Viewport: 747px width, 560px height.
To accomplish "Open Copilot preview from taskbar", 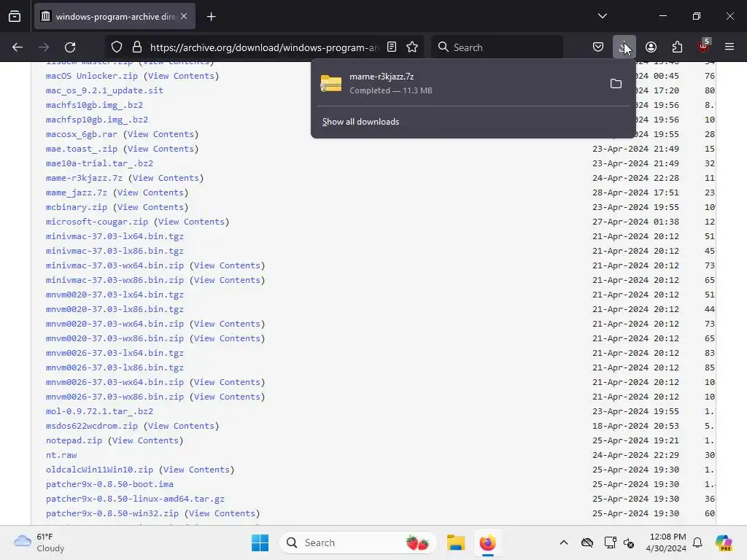I will pyautogui.click(x=724, y=542).
